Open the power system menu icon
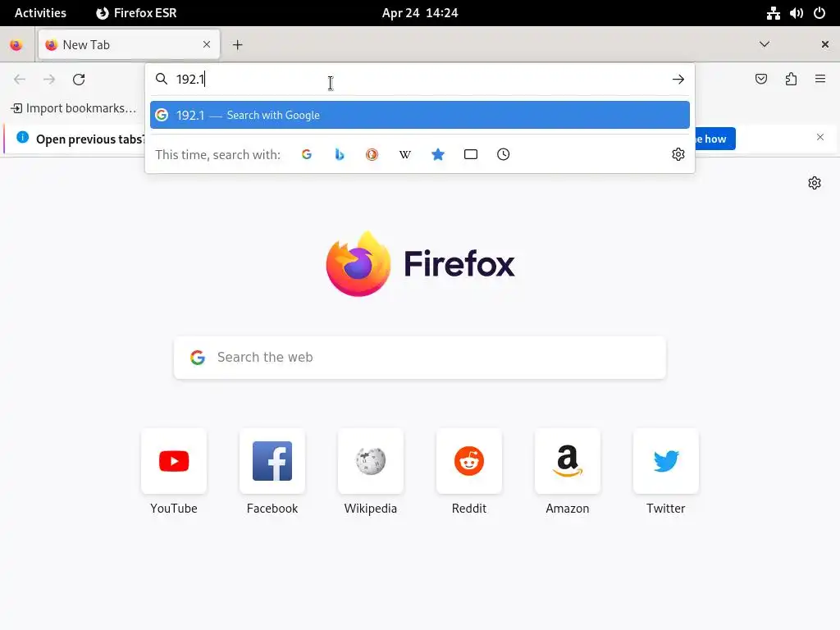The image size is (840, 630). click(819, 13)
